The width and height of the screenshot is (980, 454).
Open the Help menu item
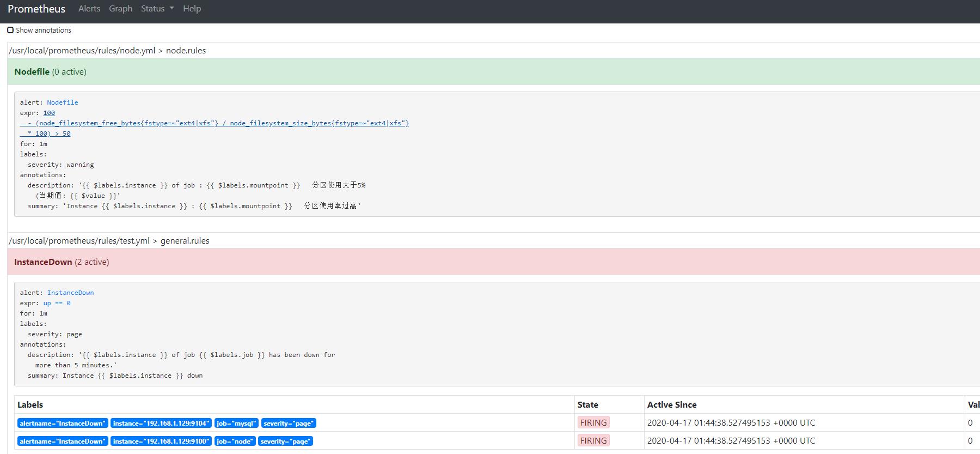(x=192, y=9)
